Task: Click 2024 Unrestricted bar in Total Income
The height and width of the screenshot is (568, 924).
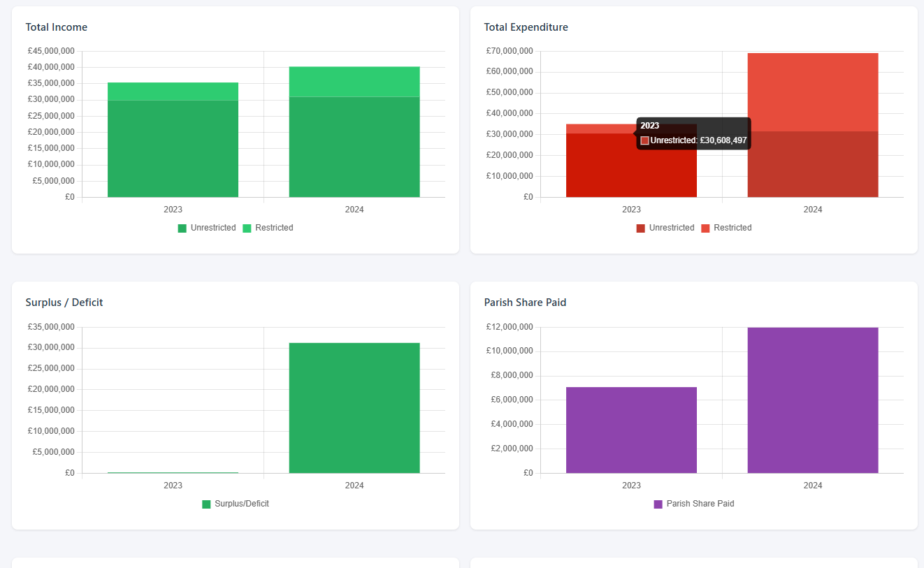Action: (x=354, y=147)
